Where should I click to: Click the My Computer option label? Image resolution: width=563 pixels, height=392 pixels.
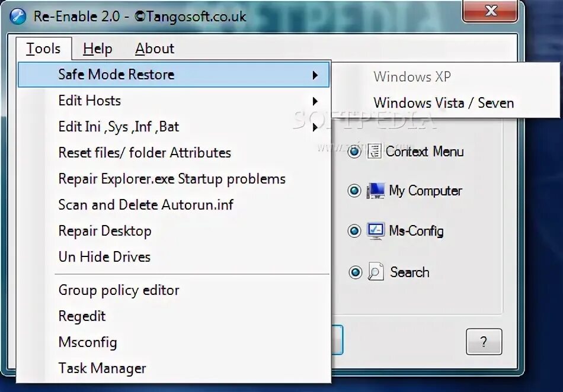(x=426, y=191)
